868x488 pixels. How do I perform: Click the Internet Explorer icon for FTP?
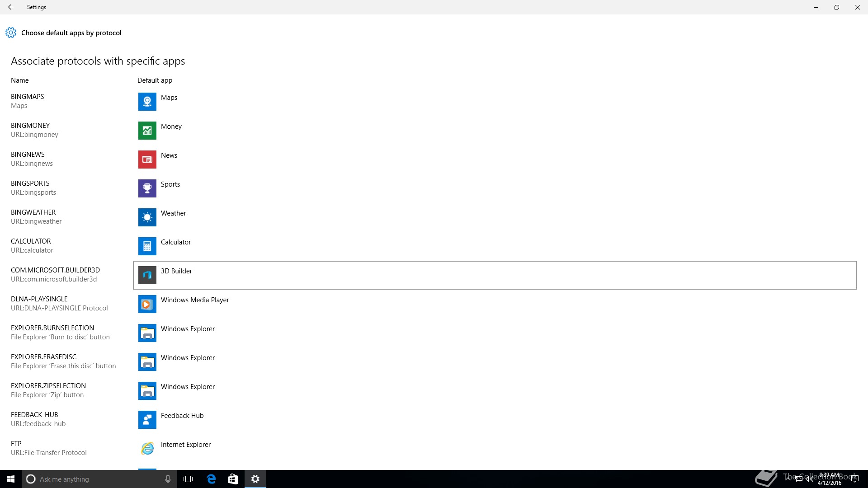147,449
